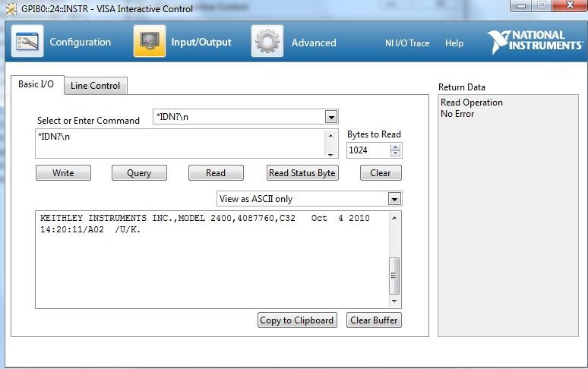
Task: Click the 14:20:11/A02 /U/K. response line
Action: tap(90, 229)
